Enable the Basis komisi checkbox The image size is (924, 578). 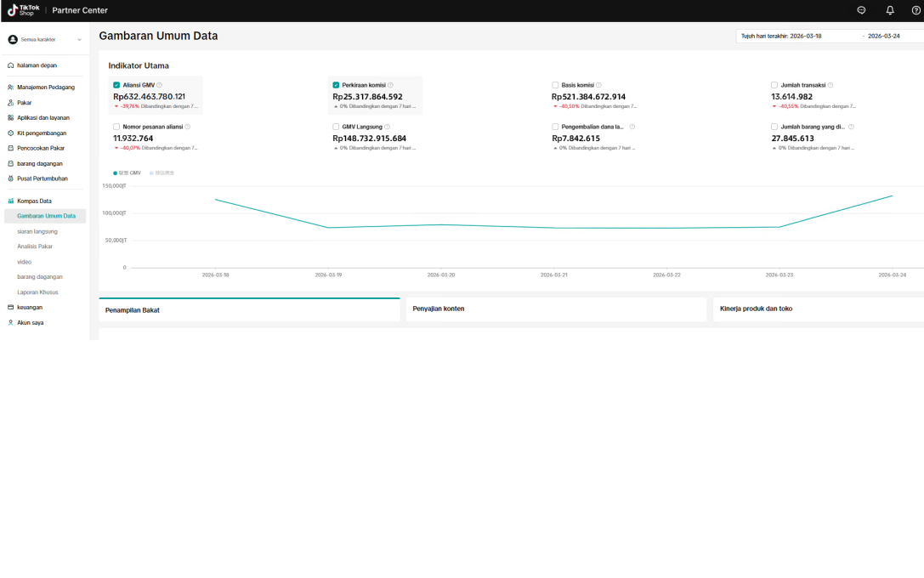555,85
